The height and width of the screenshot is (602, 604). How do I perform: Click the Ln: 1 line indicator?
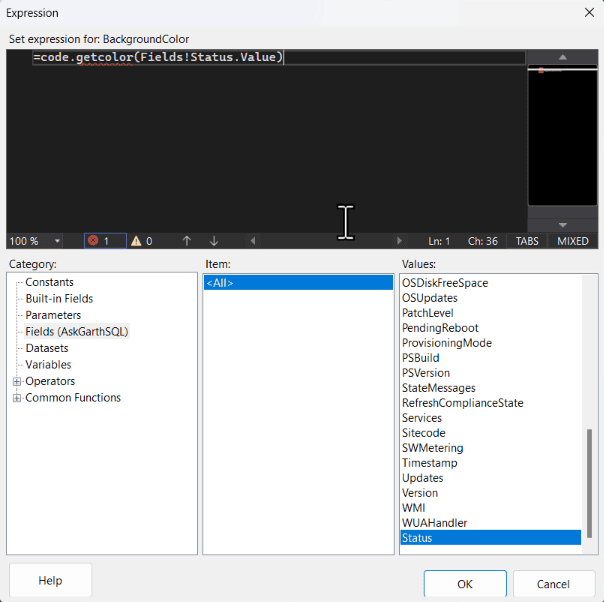(439, 241)
